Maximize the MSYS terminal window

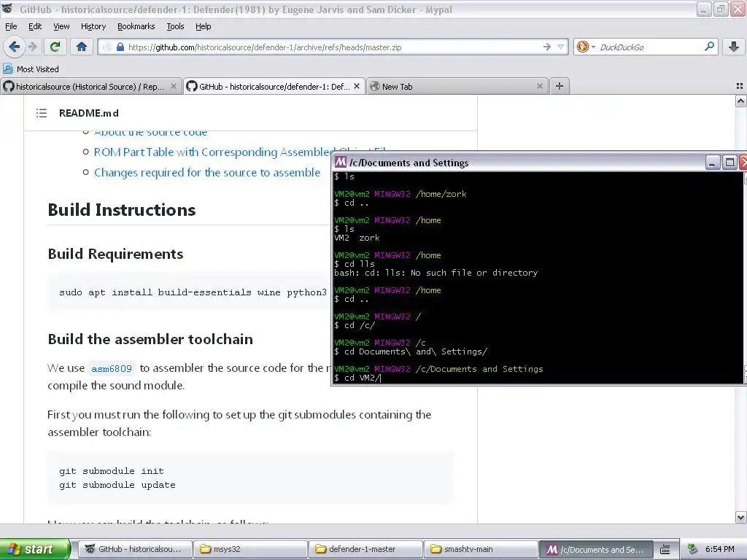coord(729,163)
